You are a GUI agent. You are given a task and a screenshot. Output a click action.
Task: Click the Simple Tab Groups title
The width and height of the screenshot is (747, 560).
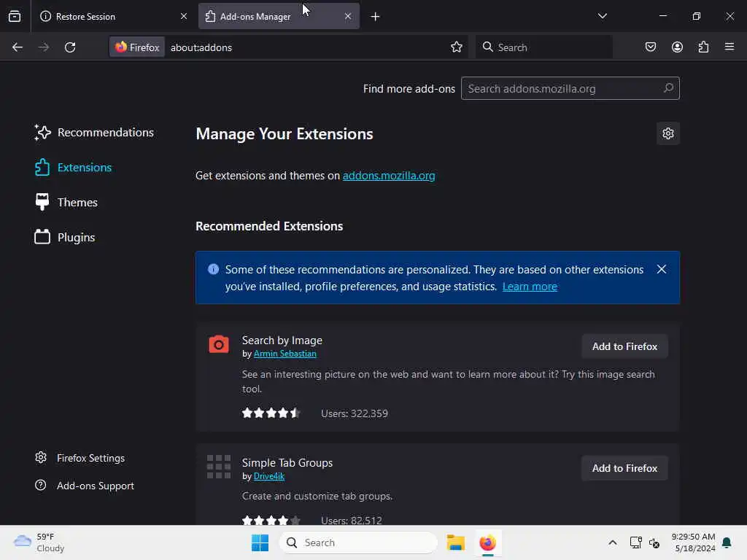(287, 463)
